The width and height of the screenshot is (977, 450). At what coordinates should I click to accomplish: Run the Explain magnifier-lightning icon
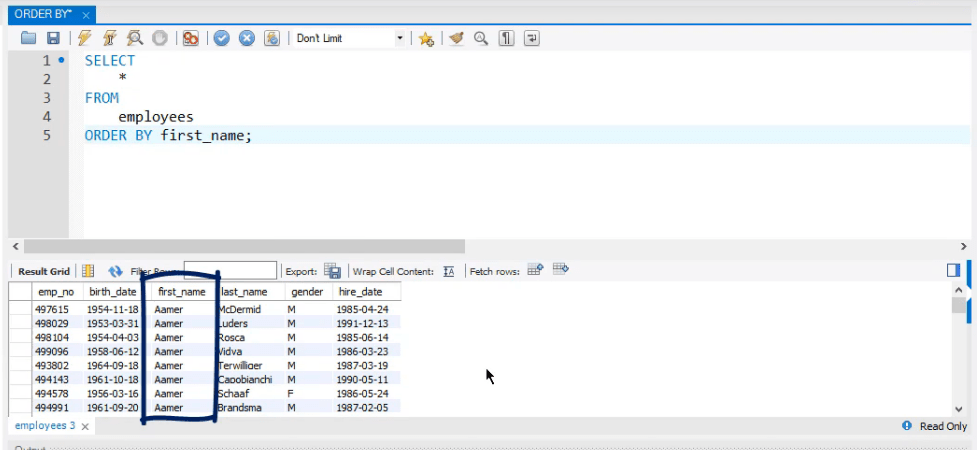134,38
